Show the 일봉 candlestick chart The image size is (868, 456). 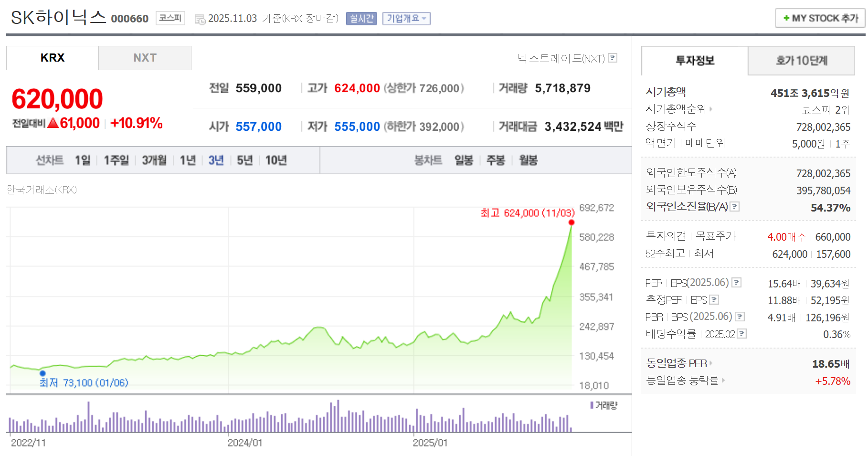point(464,160)
